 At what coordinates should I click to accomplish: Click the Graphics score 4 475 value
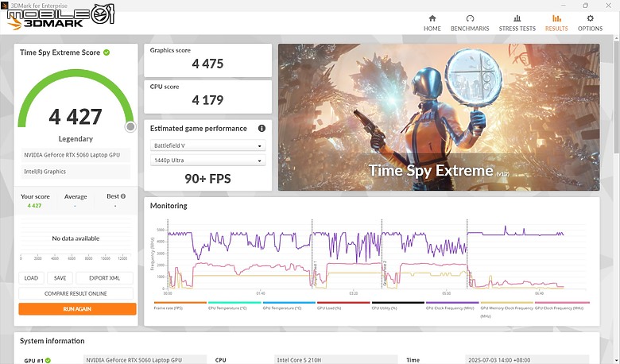click(207, 64)
